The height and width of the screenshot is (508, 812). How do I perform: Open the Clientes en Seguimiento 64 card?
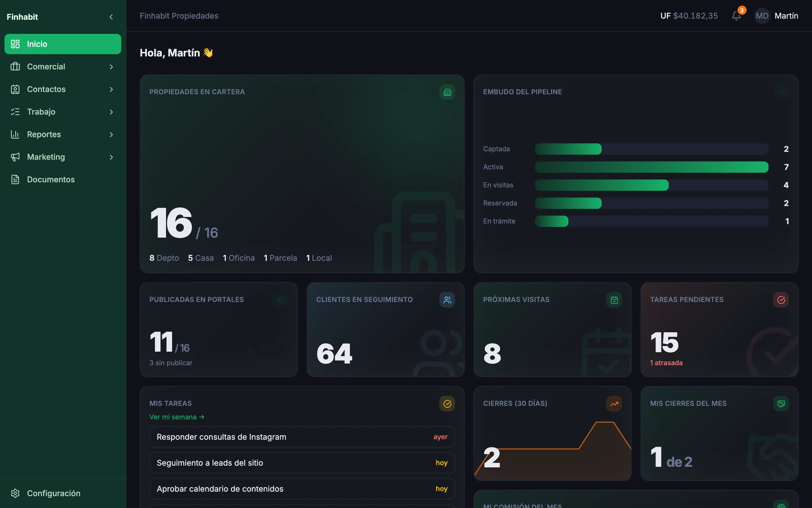(385, 330)
